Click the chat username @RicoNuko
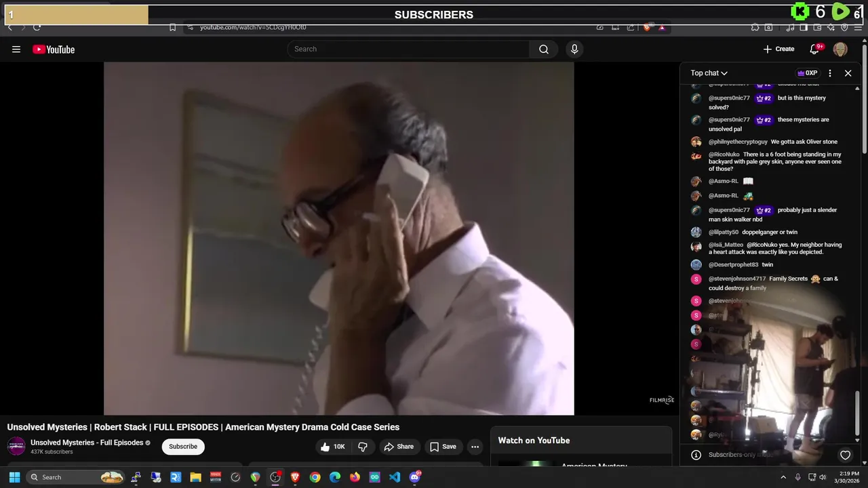This screenshot has width=868, height=488. (x=724, y=155)
